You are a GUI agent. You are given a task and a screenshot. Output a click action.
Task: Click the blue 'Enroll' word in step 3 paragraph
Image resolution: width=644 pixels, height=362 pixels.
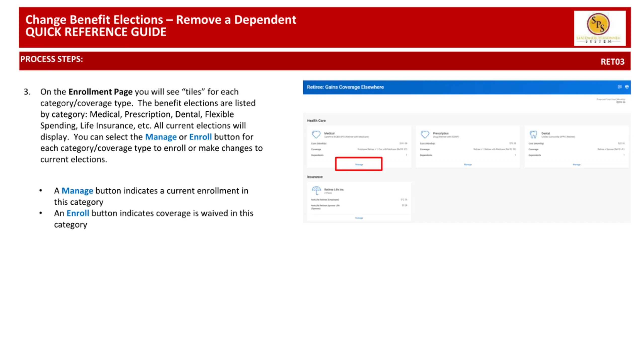[200, 137]
